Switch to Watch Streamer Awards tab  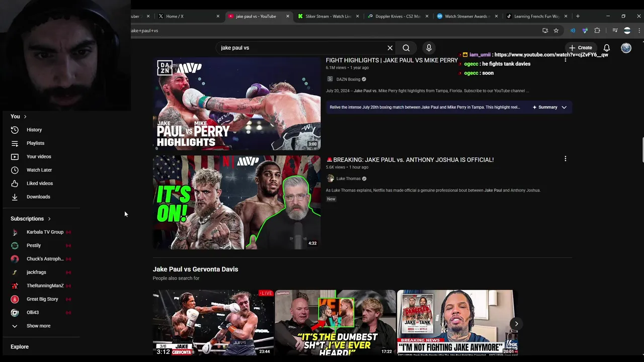467,16
